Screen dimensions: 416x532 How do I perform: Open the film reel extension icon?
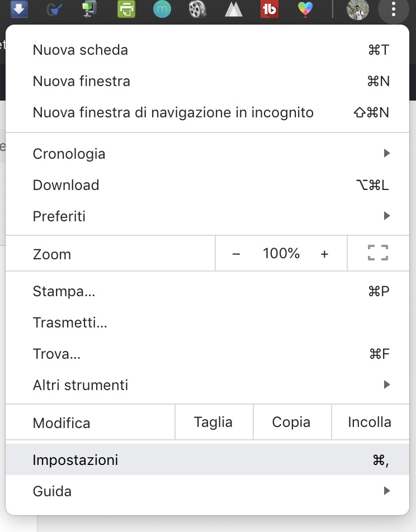coord(197,9)
